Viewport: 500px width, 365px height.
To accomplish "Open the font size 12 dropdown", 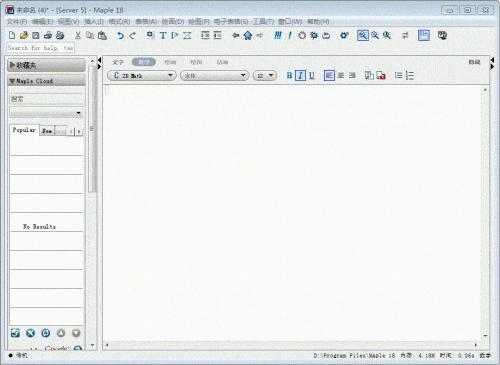I will [x=265, y=76].
